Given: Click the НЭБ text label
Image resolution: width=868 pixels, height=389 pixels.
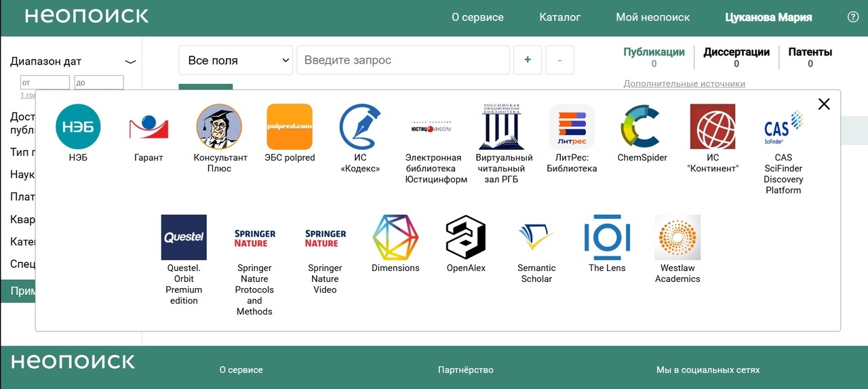Looking at the screenshot, I should pyautogui.click(x=78, y=158).
